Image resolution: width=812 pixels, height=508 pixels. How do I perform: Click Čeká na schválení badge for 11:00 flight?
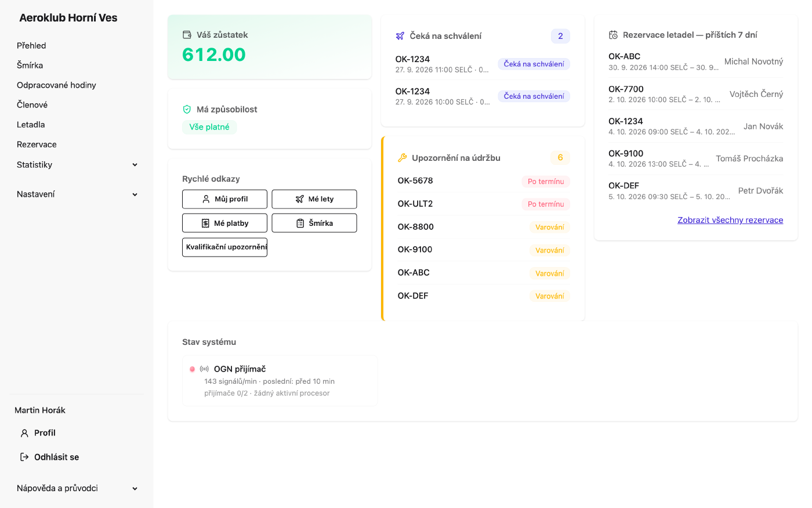click(534, 64)
